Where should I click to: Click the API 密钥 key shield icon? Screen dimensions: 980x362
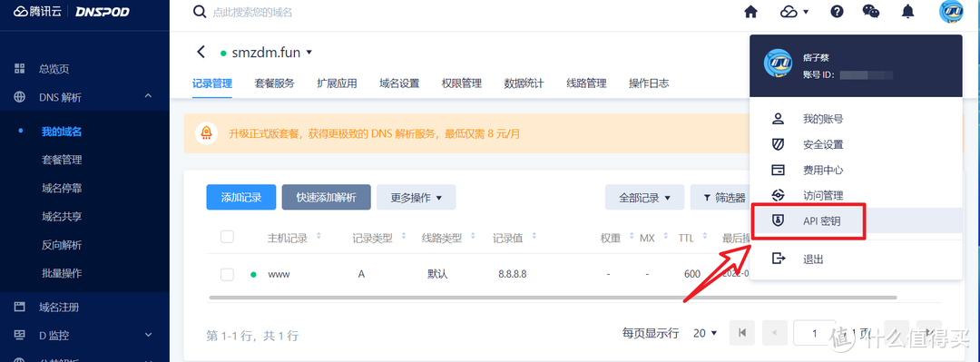pyautogui.click(x=779, y=220)
